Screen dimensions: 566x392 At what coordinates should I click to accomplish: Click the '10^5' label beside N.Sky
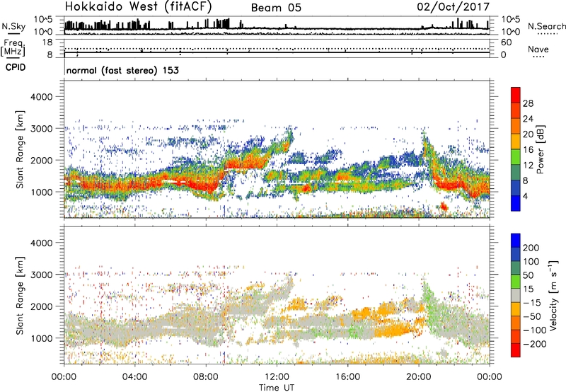(43, 19)
